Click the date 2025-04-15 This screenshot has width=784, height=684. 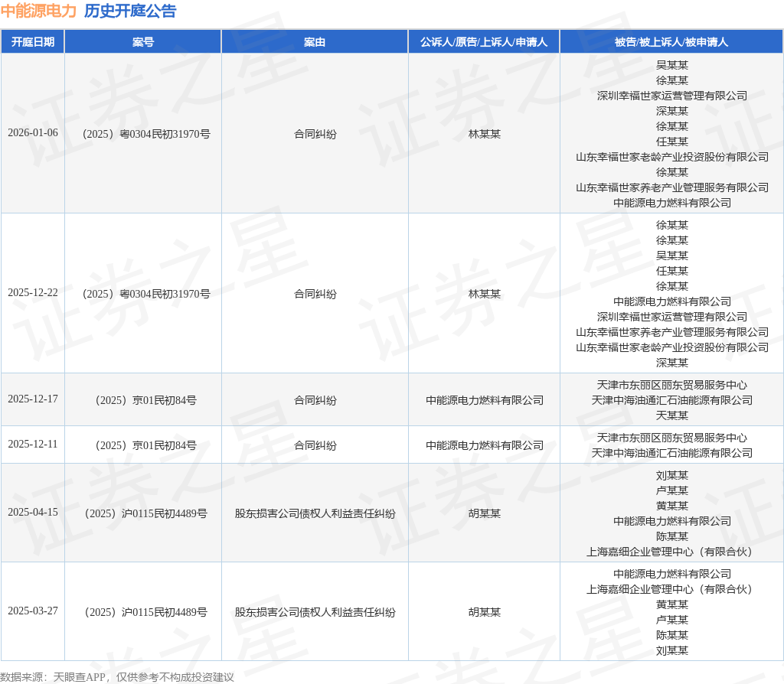tap(33, 513)
